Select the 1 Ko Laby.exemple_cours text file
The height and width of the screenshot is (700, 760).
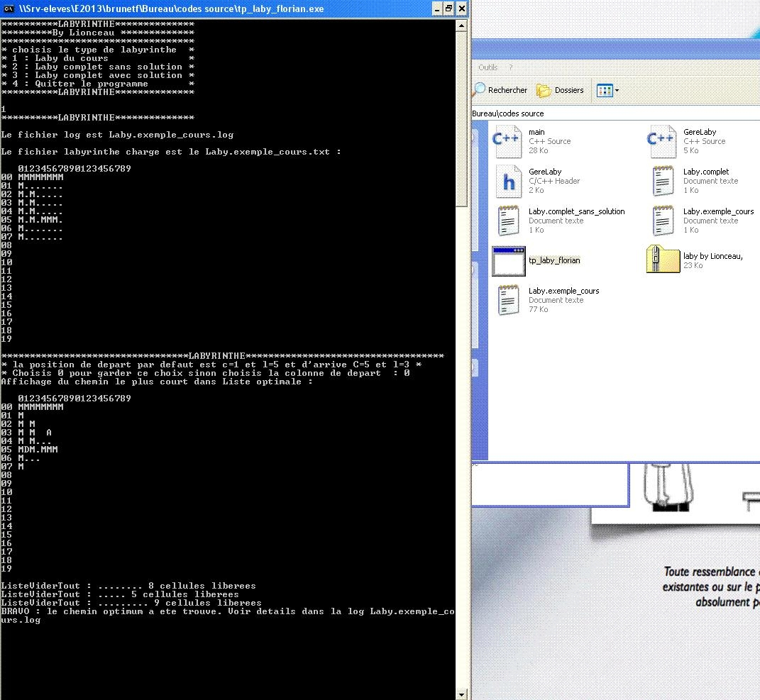point(661,220)
